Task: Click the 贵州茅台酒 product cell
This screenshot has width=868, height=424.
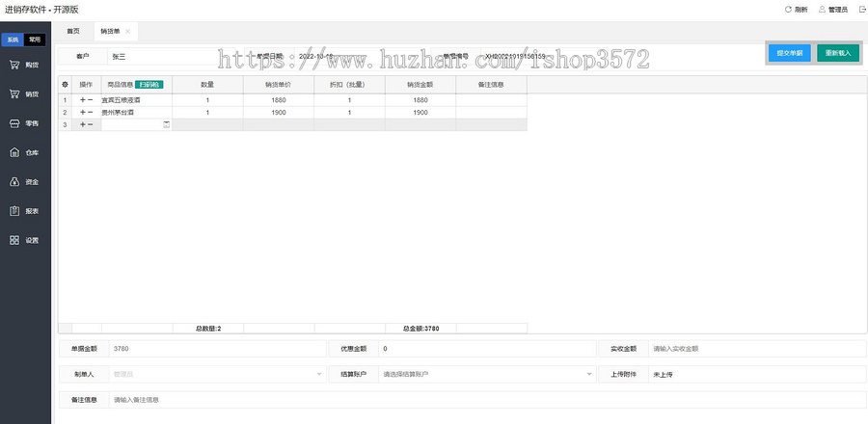Action: 137,112
